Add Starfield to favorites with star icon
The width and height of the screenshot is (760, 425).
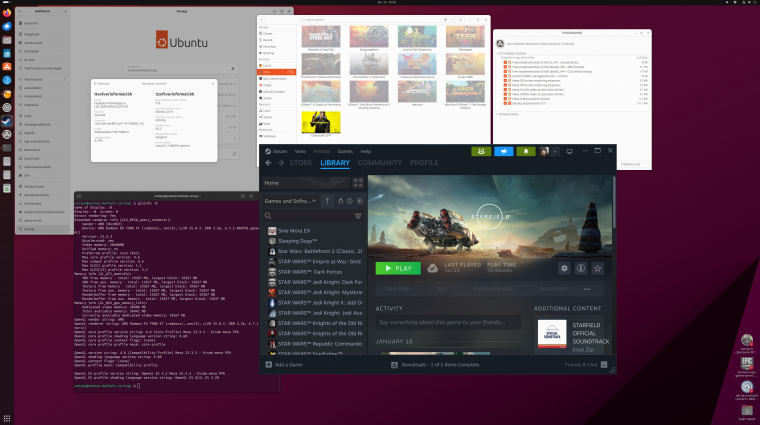coord(598,268)
